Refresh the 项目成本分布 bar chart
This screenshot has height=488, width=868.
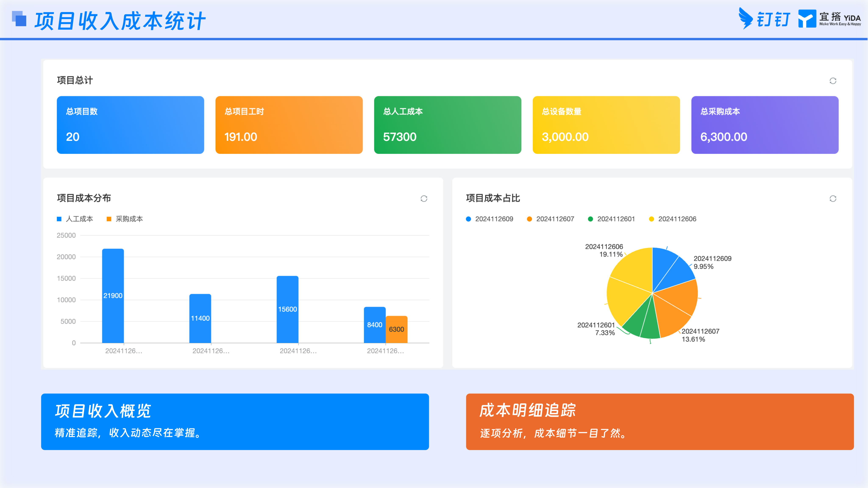(x=424, y=199)
